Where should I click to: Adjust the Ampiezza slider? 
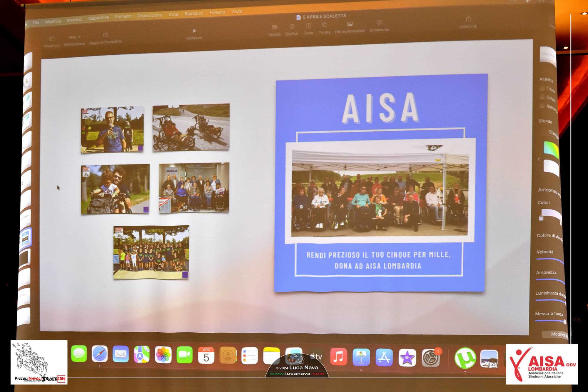point(550,281)
